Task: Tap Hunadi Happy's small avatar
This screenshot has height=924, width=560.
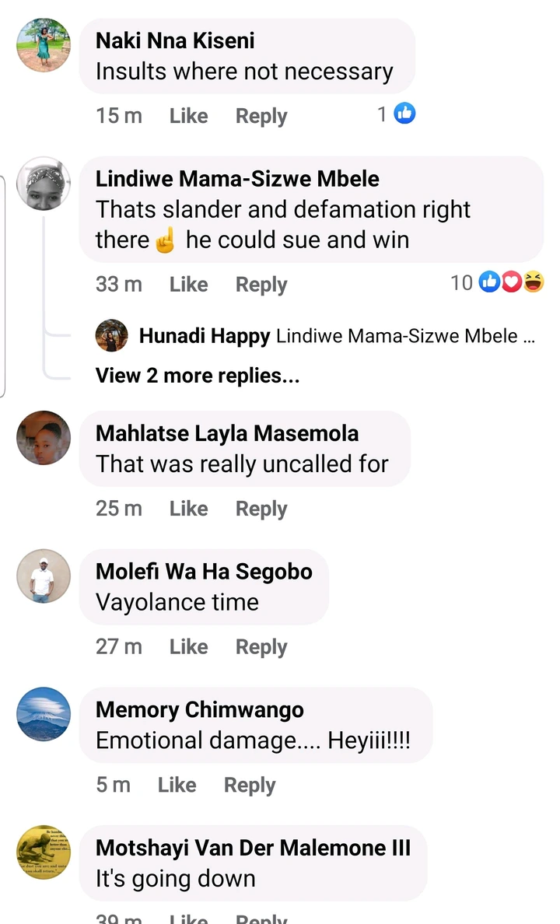Action: pyautogui.click(x=111, y=336)
